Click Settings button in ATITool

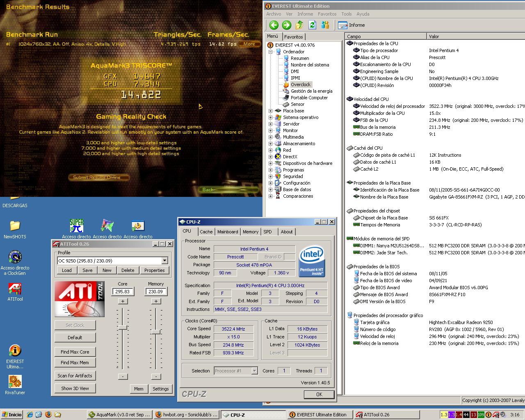(x=161, y=389)
